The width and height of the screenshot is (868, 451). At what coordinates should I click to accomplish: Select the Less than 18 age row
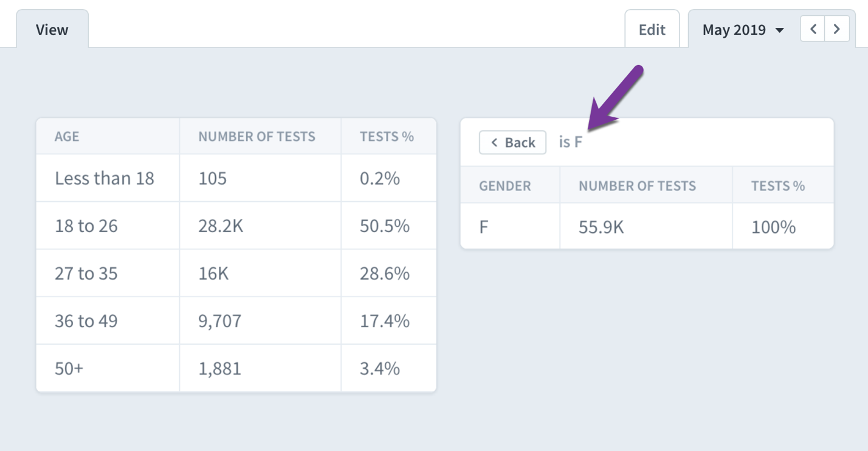coord(236,178)
